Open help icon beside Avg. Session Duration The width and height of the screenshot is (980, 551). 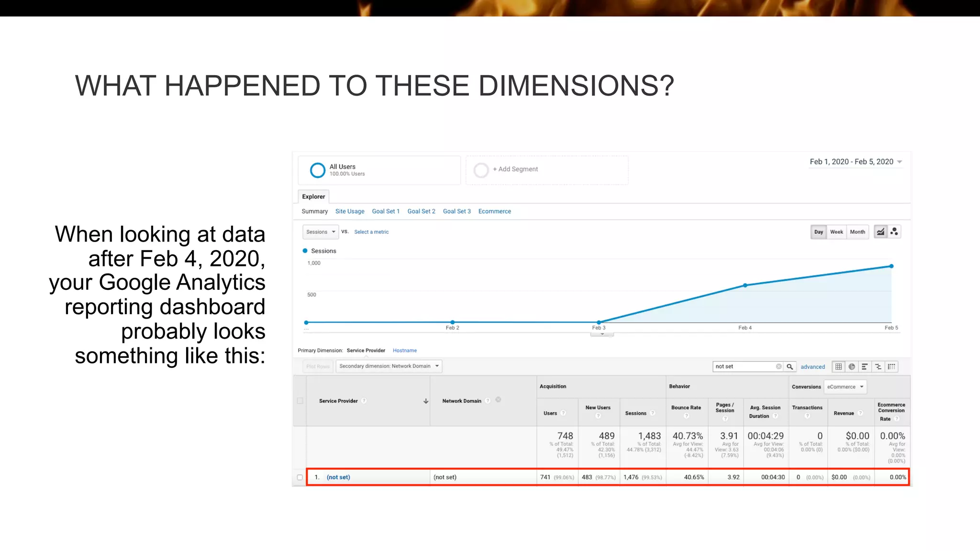(x=775, y=416)
